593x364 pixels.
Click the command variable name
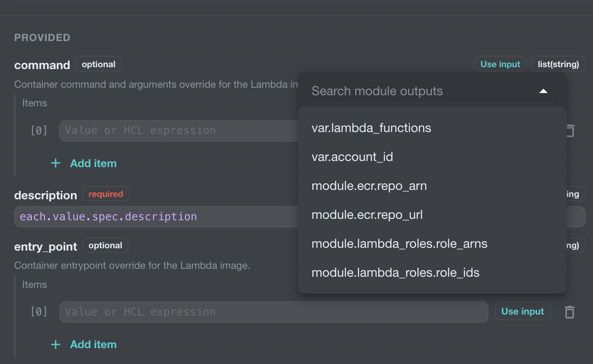click(42, 65)
